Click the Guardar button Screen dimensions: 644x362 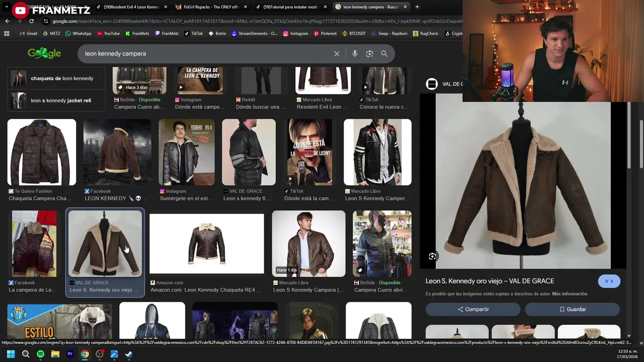[x=572, y=309]
